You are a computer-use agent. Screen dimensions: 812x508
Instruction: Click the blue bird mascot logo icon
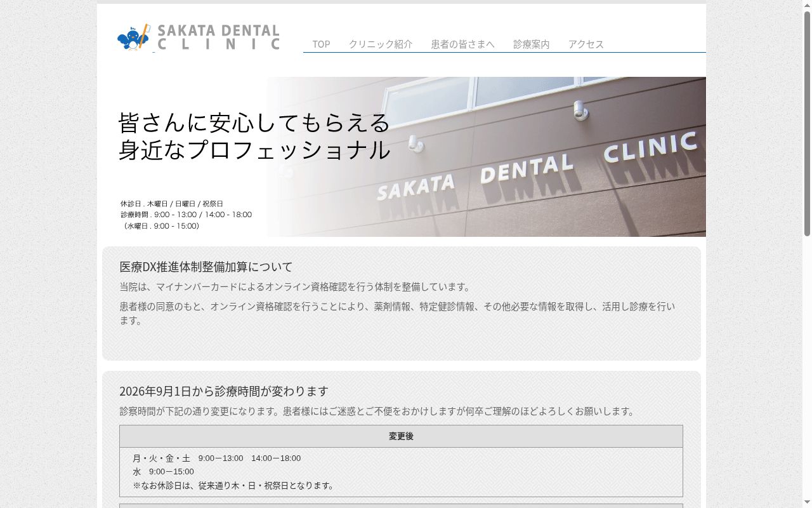[x=134, y=37]
